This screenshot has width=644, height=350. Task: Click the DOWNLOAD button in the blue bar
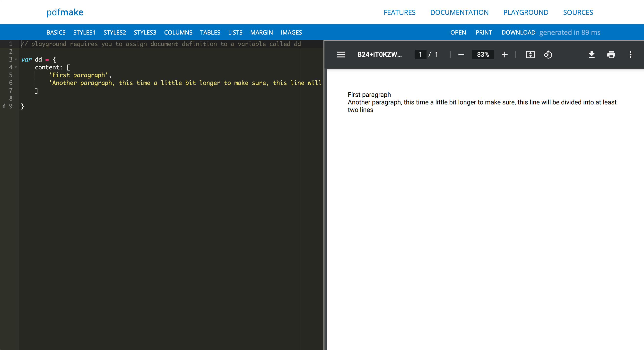(518, 33)
